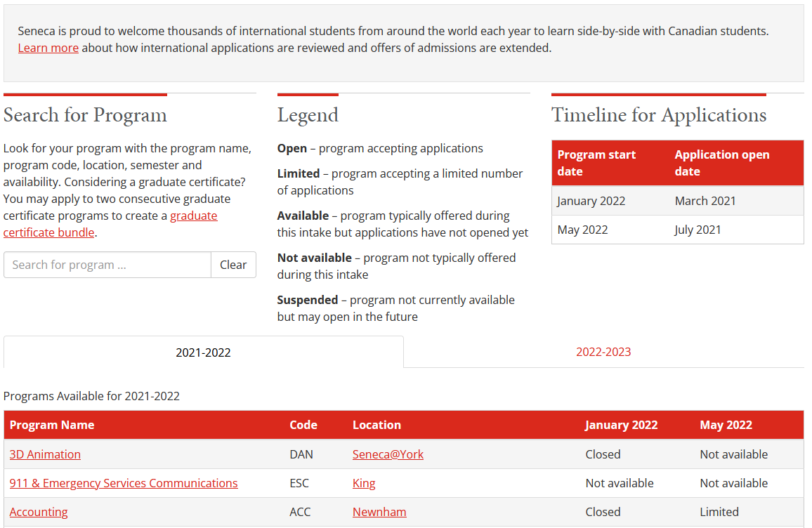This screenshot has width=812, height=528.
Task: Click the January 2022 column header
Action: pos(622,425)
